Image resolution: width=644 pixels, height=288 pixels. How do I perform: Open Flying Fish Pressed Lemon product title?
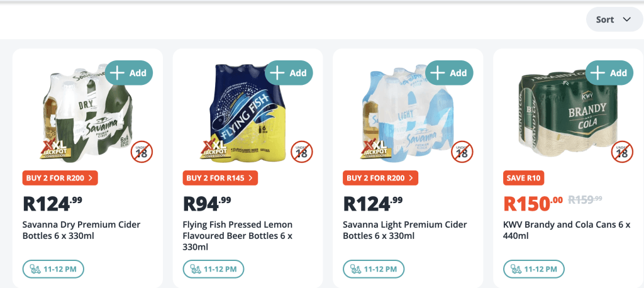238,235
